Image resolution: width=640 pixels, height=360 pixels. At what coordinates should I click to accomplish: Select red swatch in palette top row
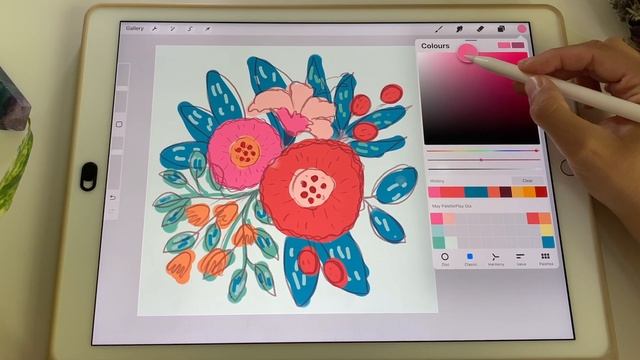pyautogui.click(x=533, y=218)
